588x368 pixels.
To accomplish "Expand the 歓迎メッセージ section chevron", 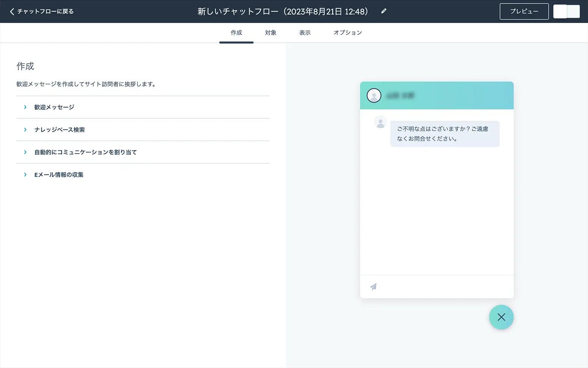I will point(25,107).
